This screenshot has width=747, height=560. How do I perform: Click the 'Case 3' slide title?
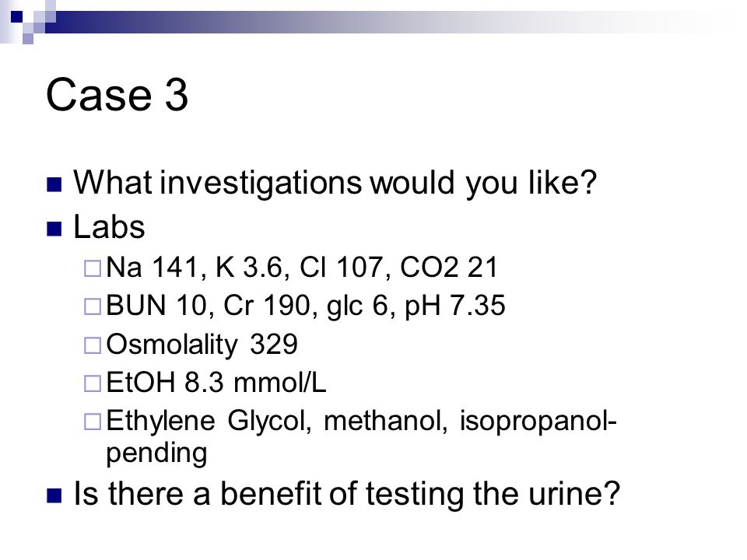(x=117, y=94)
